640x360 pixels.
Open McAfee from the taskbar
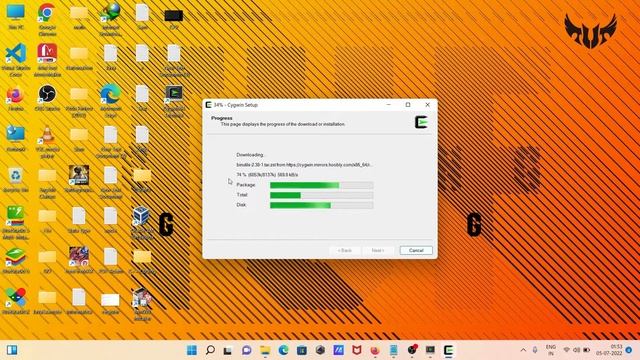357,350
